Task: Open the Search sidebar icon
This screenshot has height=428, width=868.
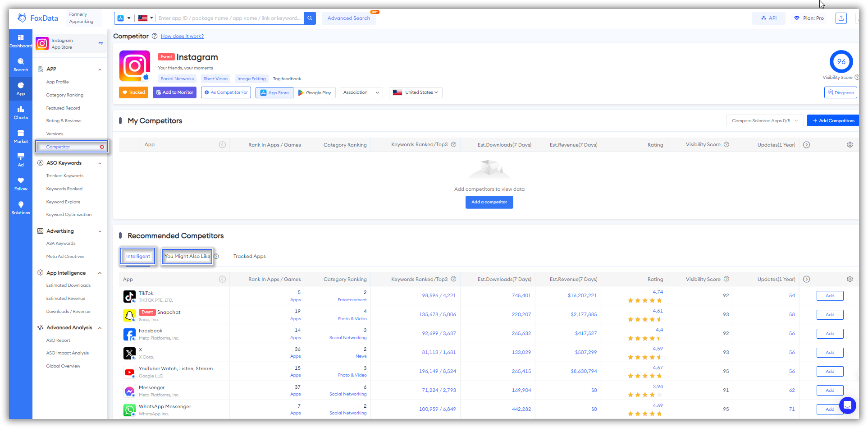Action: [x=21, y=64]
